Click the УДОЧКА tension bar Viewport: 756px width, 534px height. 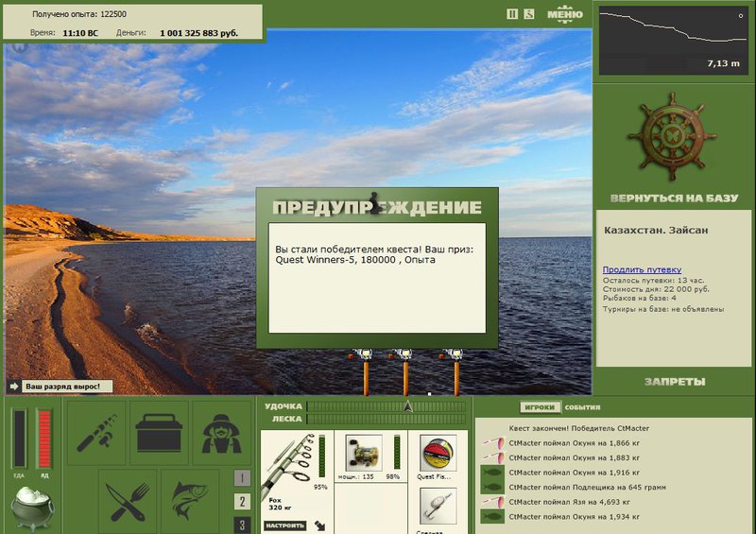[x=387, y=406]
